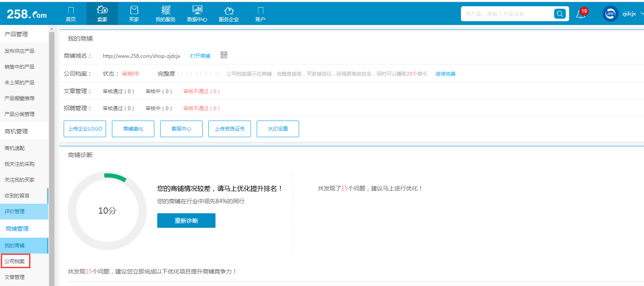Click 客服中心 button
The height and width of the screenshot is (286, 644).
coord(181,129)
